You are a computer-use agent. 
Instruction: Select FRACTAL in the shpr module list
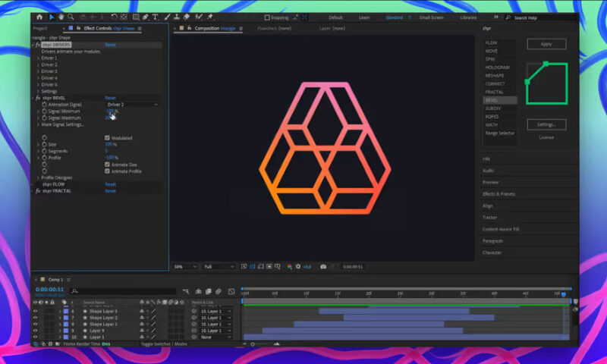495,92
